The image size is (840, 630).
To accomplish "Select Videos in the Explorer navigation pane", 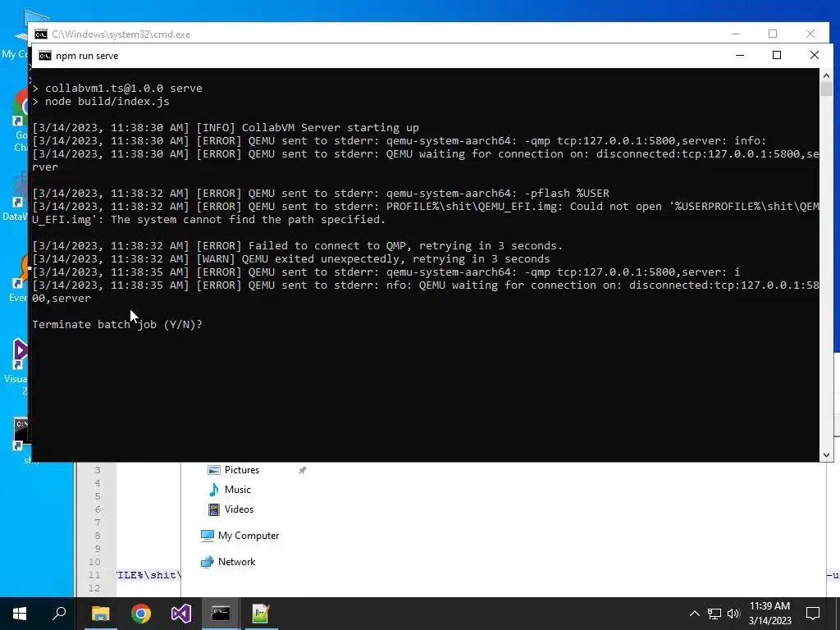I will coord(239,509).
